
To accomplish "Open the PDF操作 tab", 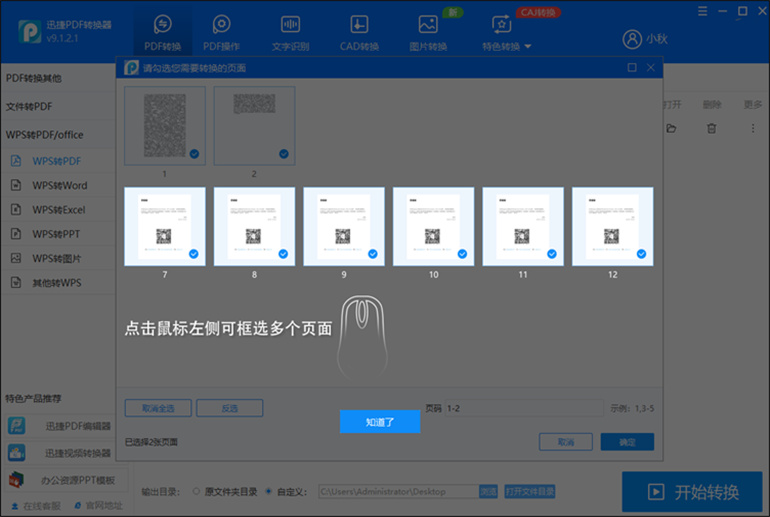I will (221, 33).
